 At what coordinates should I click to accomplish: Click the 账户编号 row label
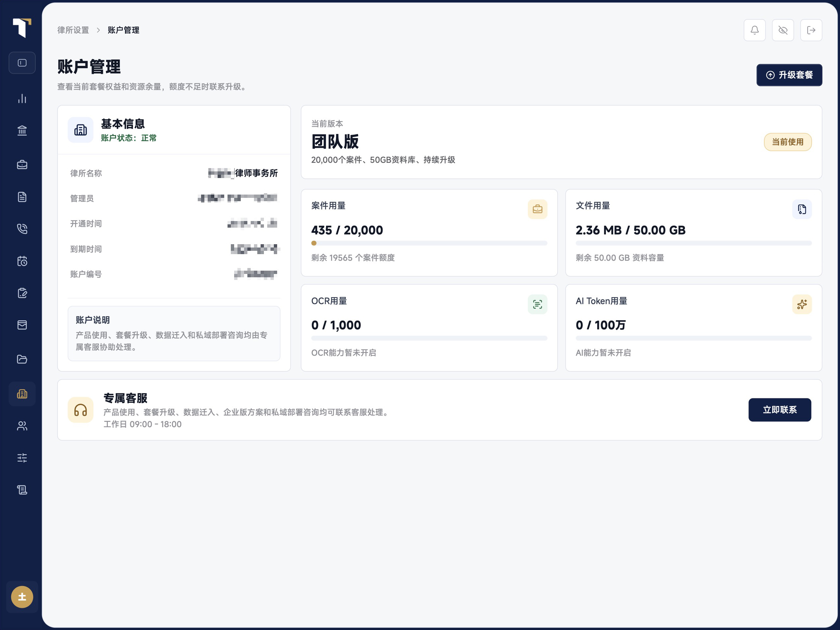click(x=86, y=274)
